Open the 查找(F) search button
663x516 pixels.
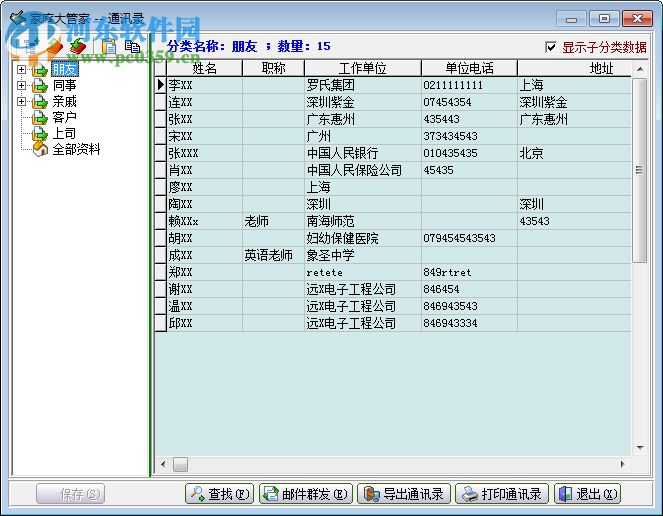tap(219, 494)
